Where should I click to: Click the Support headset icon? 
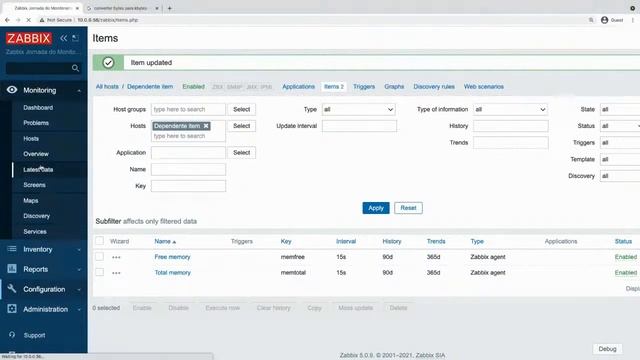[x=12, y=335]
